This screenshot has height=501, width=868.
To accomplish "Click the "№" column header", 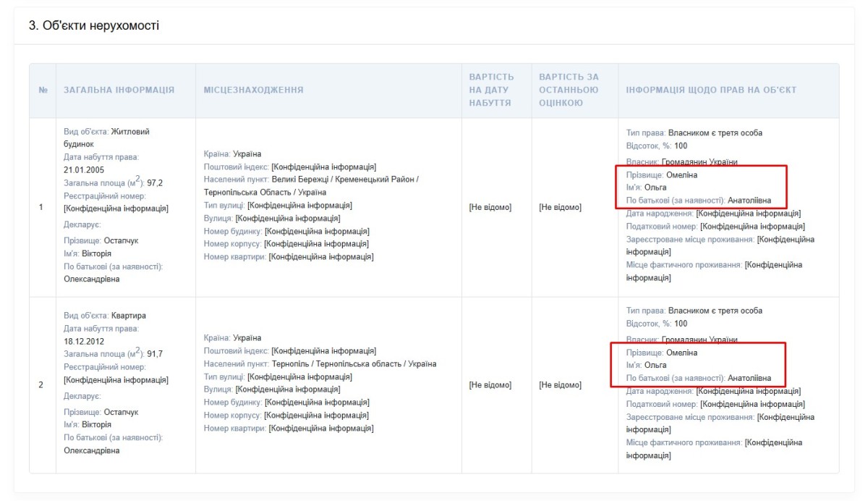I will coord(43,90).
